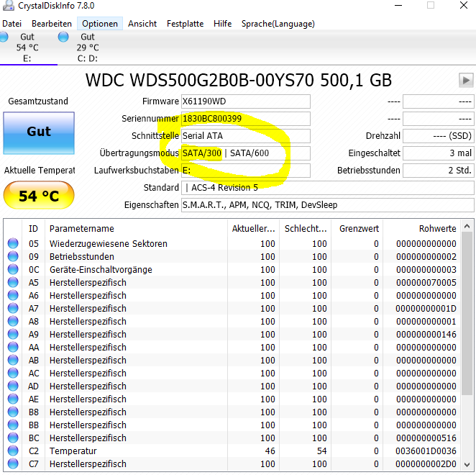Open the Sprache(Language) menu
This screenshot has width=476, height=475.
pos(278,24)
